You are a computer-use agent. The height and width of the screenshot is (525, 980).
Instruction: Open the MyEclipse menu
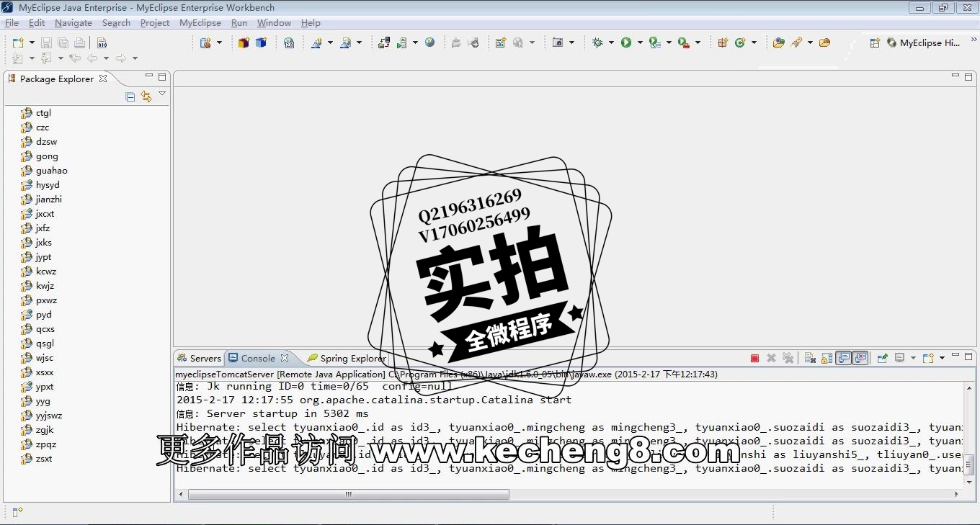tap(200, 23)
